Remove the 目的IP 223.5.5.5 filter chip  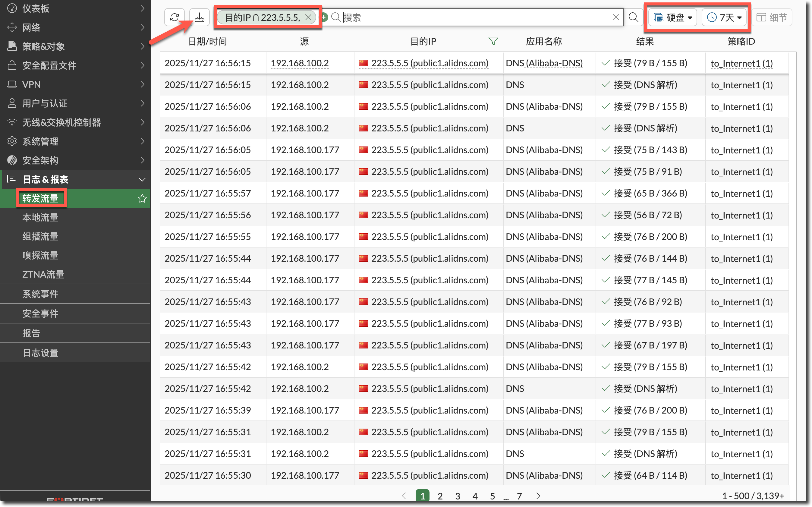pos(308,17)
